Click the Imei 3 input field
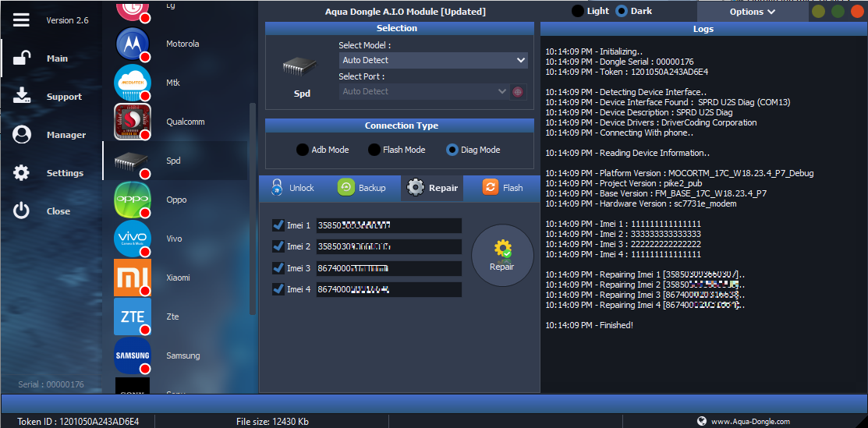Viewport: 868px width, 428px height. [x=388, y=268]
